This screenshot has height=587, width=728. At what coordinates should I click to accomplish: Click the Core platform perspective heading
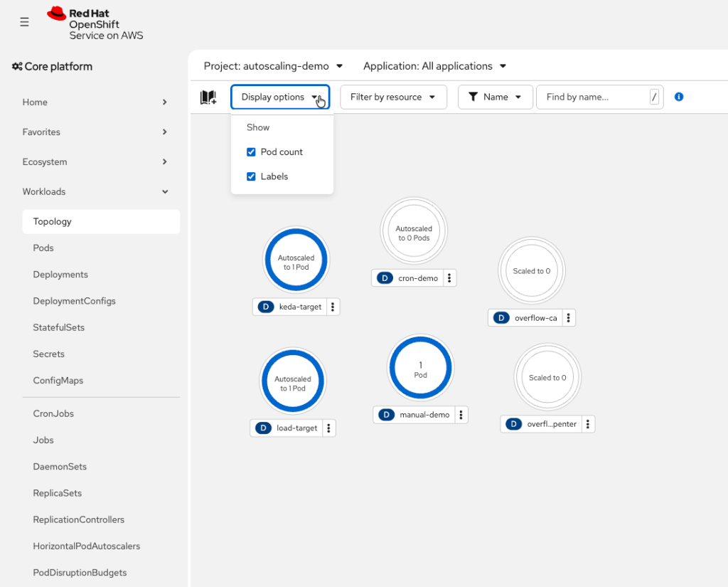click(58, 66)
